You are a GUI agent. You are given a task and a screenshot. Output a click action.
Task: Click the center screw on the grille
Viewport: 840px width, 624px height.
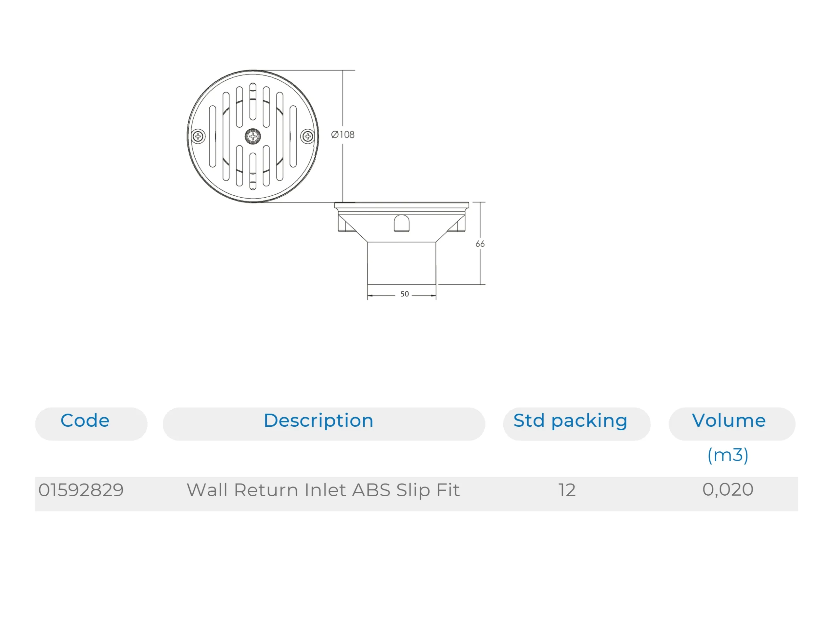click(x=253, y=136)
